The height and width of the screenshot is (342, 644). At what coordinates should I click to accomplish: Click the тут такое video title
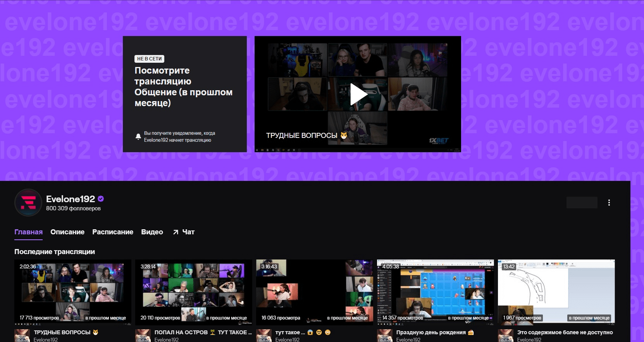(303, 332)
